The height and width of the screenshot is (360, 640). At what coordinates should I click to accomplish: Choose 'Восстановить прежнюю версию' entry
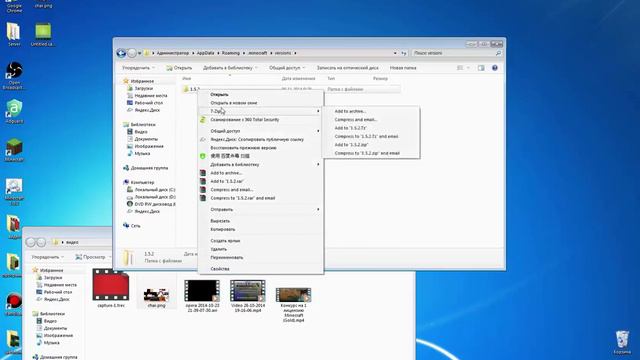coord(243,148)
